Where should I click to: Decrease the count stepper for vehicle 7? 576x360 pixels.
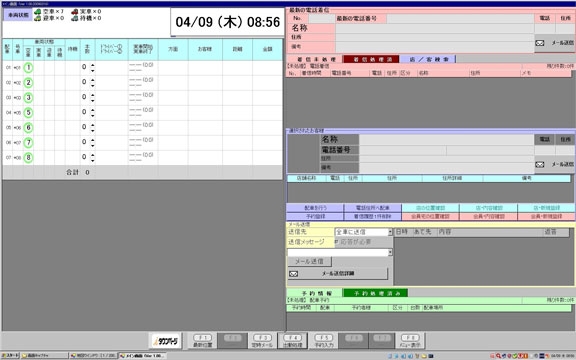point(93,144)
